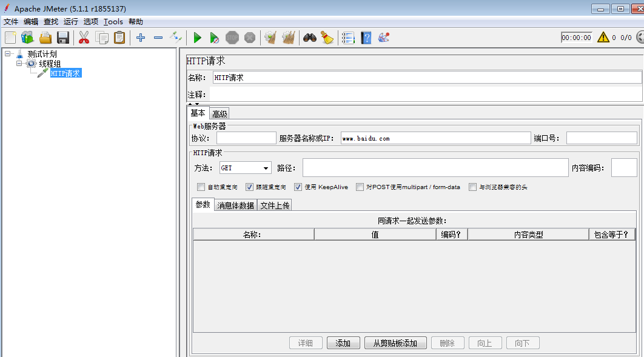Select 测试计划 in the tree

tap(42, 54)
